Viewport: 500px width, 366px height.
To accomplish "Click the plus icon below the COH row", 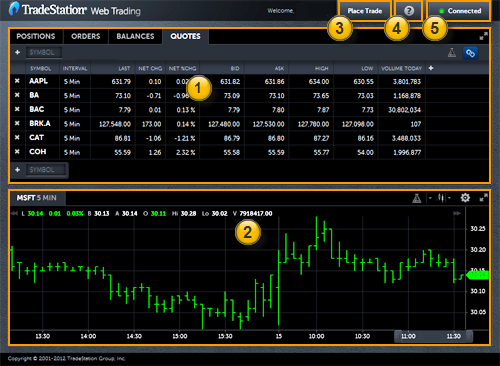I will tap(18, 170).
